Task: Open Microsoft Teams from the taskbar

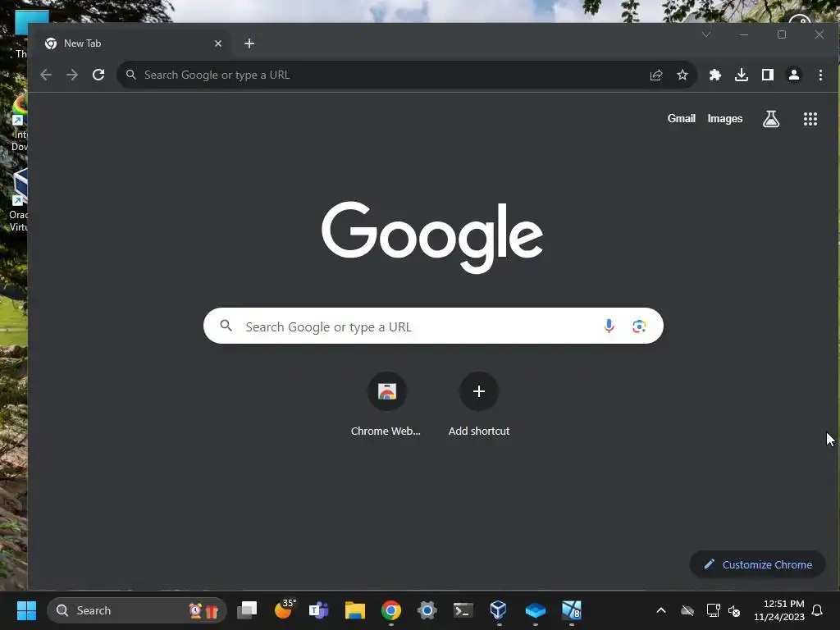Action: pyautogui.click(x=319, y=610)
